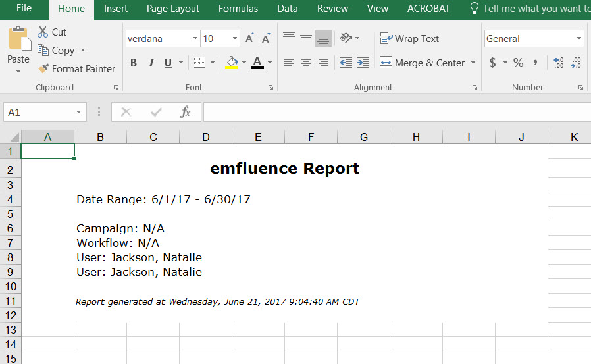Image resolution: width=591 pixels, height=364 pixels.
Task: Toggle Underline formatting
Action: click(168, 63)
